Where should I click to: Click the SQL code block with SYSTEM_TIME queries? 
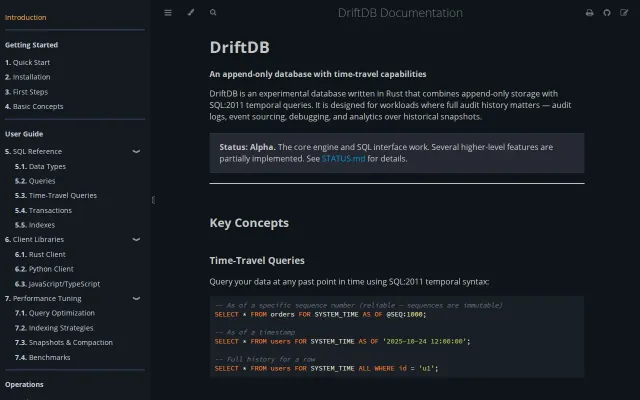click(x=397, y=337)
